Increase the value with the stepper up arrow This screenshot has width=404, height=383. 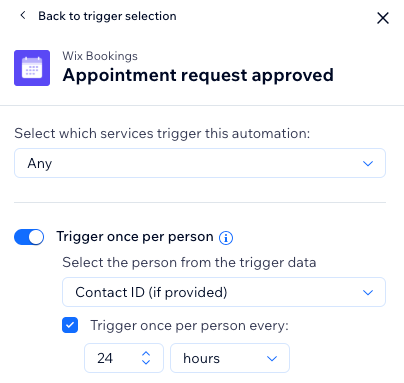146,353
